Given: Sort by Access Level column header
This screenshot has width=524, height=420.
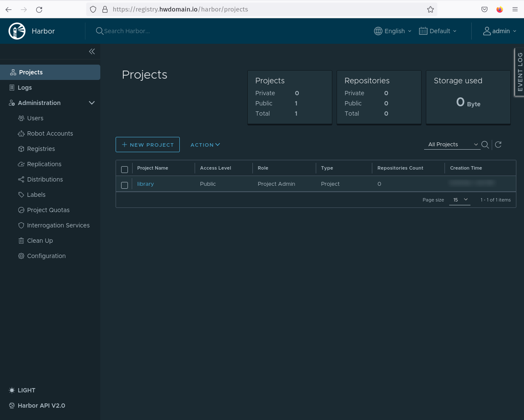Looking at the screenshot, I should [215, 168].
